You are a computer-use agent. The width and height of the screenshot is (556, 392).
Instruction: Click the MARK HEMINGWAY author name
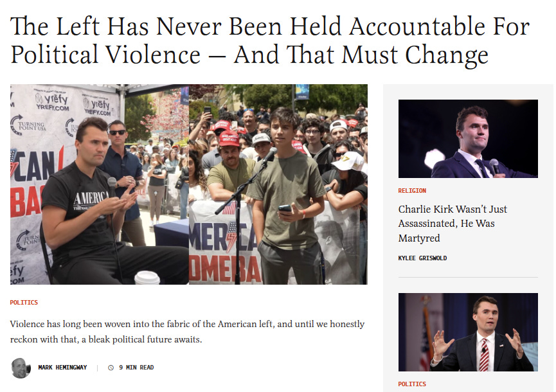tap(62, 368)
